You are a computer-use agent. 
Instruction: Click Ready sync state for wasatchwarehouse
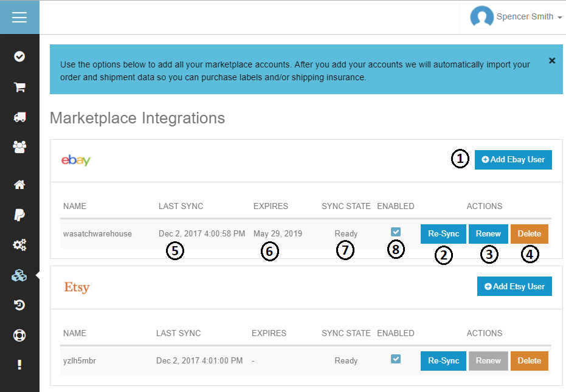346,234
